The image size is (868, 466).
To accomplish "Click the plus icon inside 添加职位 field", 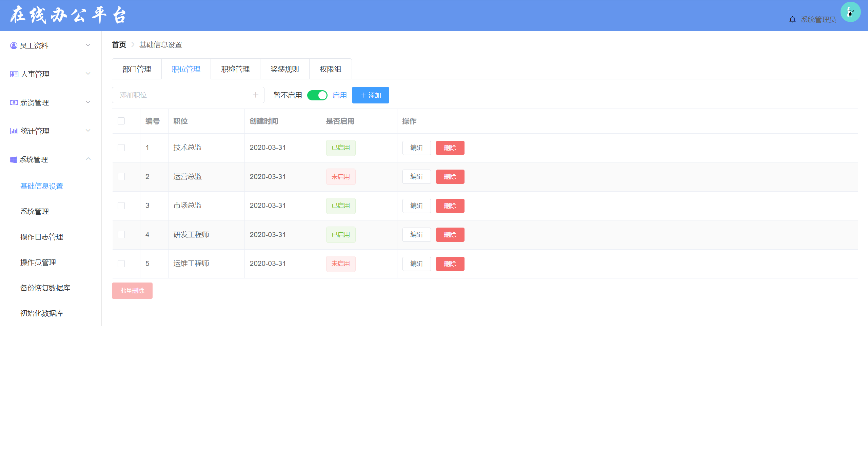I will tap(256, 95).
